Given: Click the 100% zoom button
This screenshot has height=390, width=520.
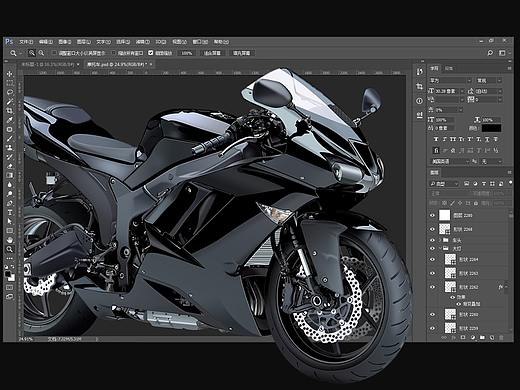Looking at the screenshot, I should tap(187, 53).
